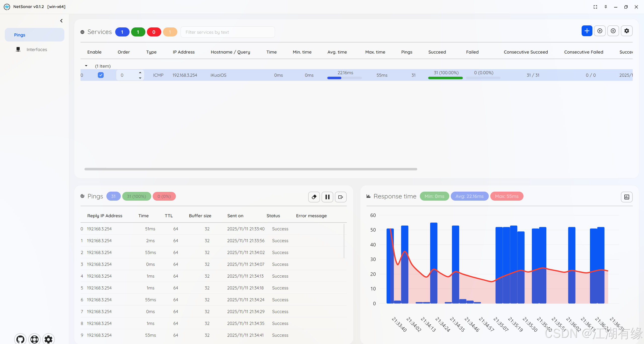Open chart options in Response time panel
The height and width of the screenshot is (344, 644).
click(627, 197)
